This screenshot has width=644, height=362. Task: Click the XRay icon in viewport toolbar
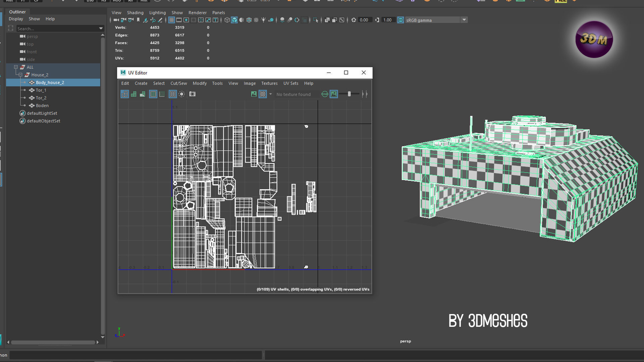327,20
